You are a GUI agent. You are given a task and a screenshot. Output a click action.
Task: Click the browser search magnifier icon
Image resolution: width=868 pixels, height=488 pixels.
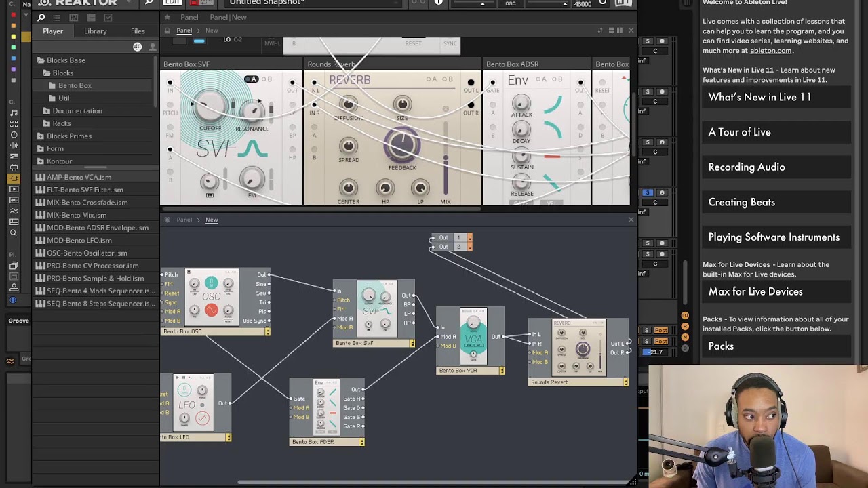tap(41, 18)
